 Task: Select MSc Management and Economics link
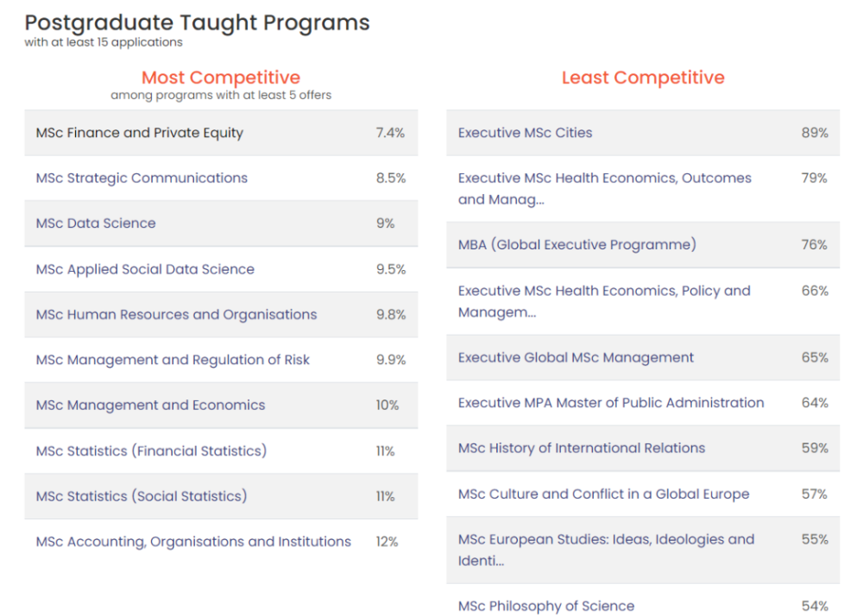(x=150, y=405)
